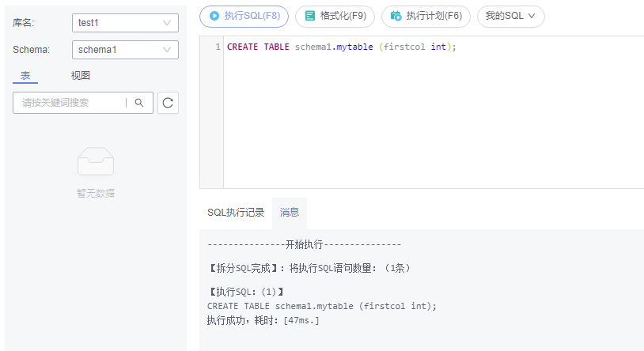Viewport: 644px width, 351px height.
Task: Switch to the 视图 tab
Action: coord(81,76)
